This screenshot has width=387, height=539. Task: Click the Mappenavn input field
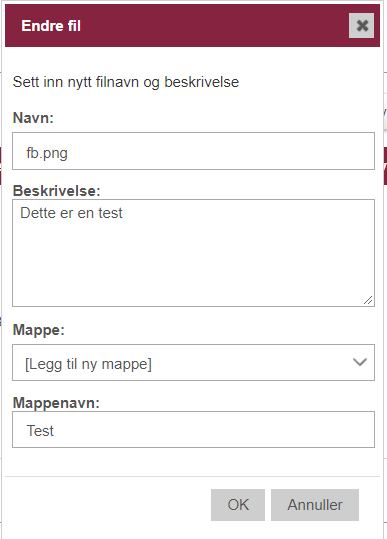(x=194, y=429)
